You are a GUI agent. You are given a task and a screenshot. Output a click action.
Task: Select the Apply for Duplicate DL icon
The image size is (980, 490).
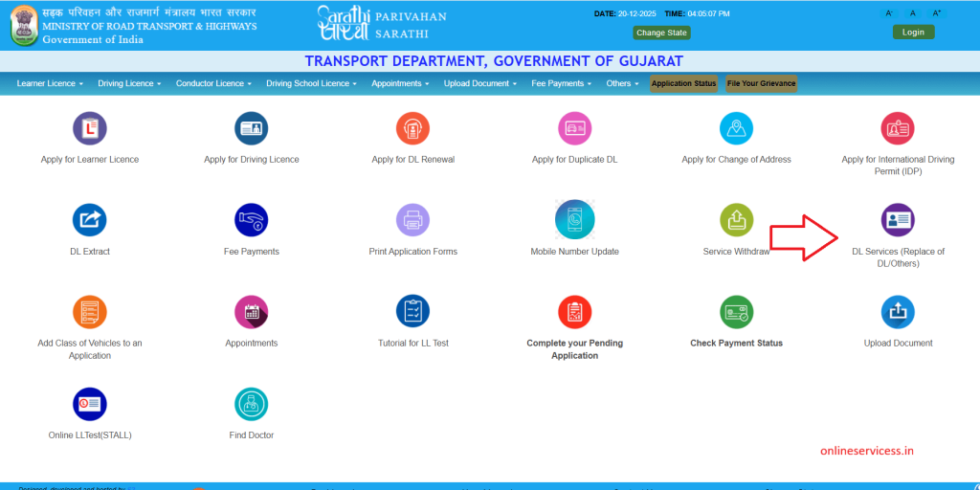[x=575, y=128]
